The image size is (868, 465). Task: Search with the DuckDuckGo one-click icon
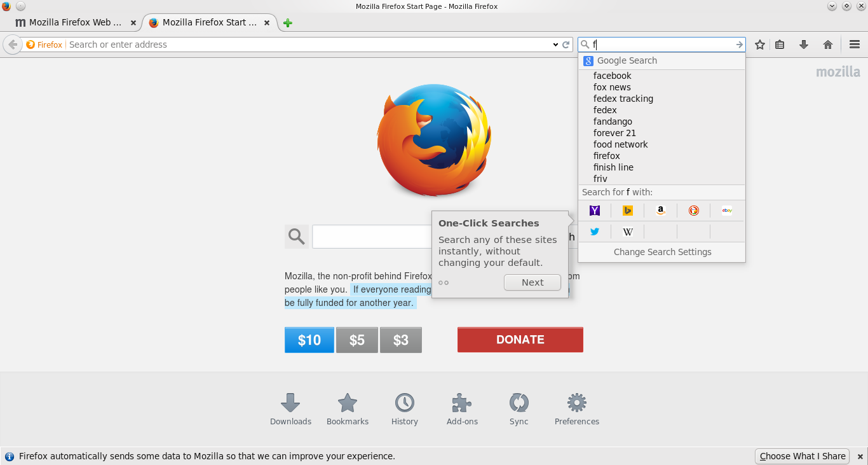[694, 211]
